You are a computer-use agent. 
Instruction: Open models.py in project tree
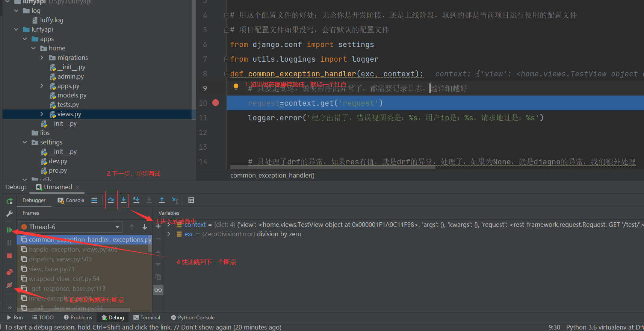(x=72, y=95)
